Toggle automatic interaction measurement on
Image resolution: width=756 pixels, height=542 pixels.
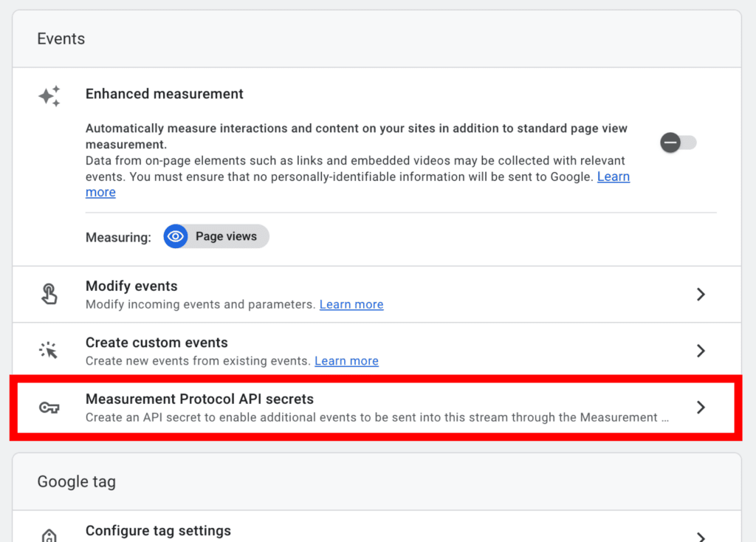(677, 142)
